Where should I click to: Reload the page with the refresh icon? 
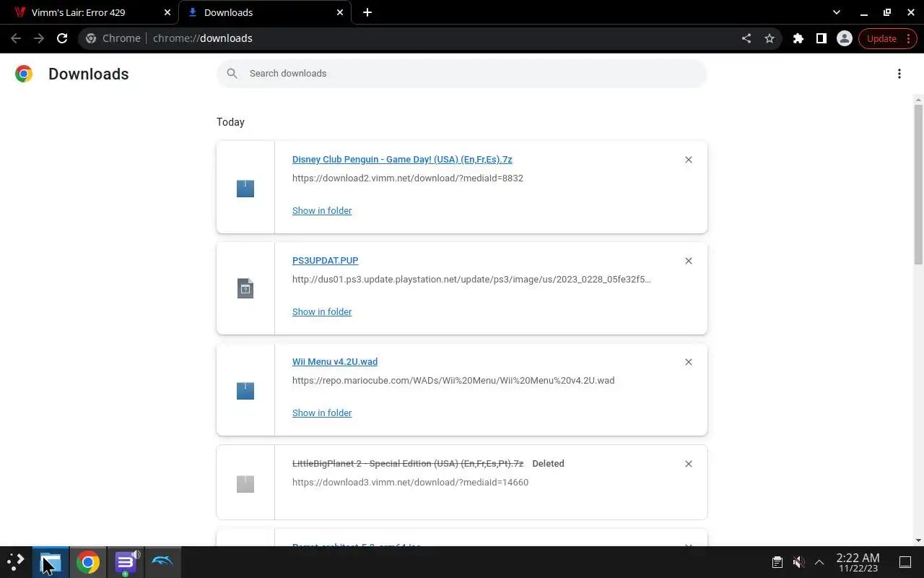(x=62, y=38)
